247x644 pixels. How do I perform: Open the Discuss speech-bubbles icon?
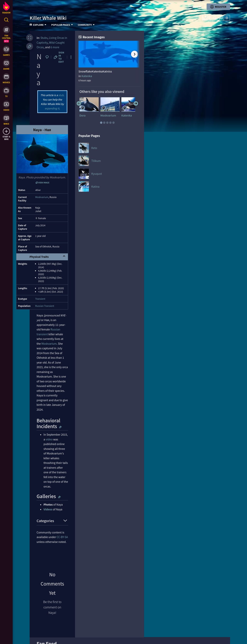(221, 18)
